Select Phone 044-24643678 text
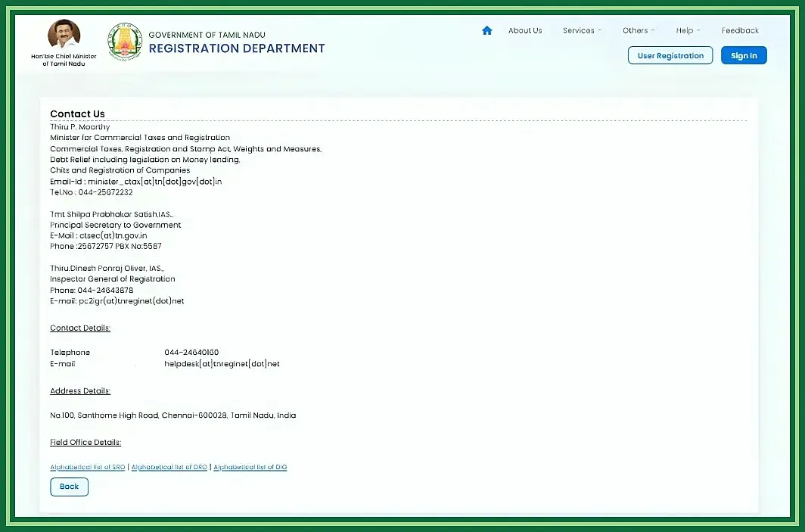Image resolution: width=805 pixels, height=532 pixels. pos(92,290)
